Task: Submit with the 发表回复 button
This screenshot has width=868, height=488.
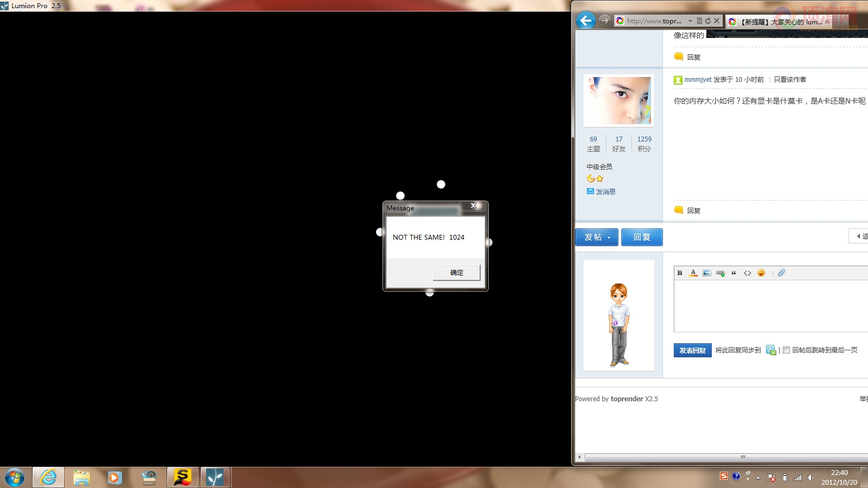Action: [x=692, y=350]
